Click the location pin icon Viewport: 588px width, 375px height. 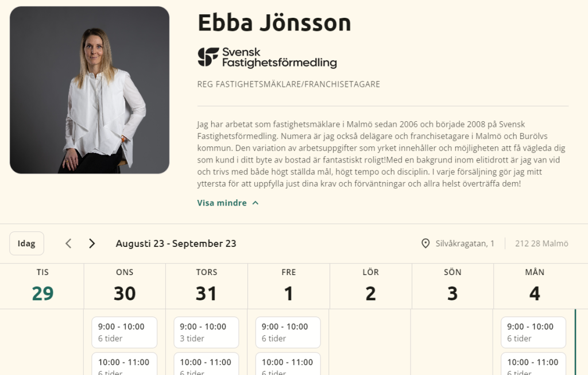click(425, 243)
